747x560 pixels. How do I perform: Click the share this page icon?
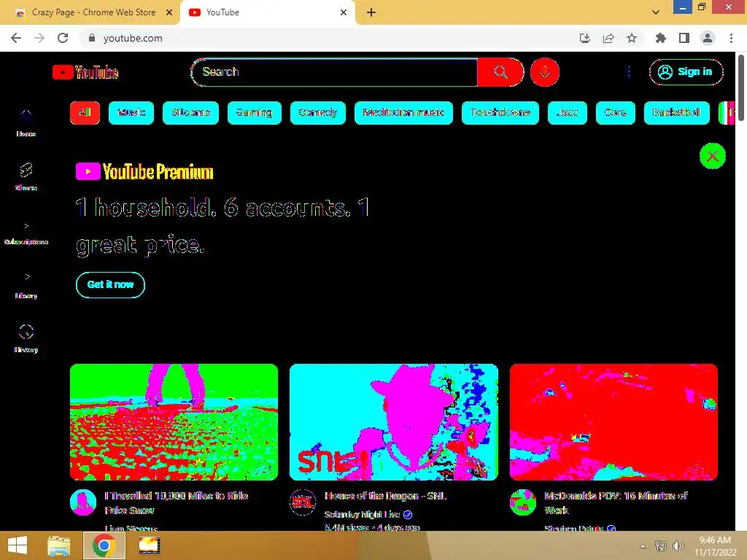coord(608,38)
